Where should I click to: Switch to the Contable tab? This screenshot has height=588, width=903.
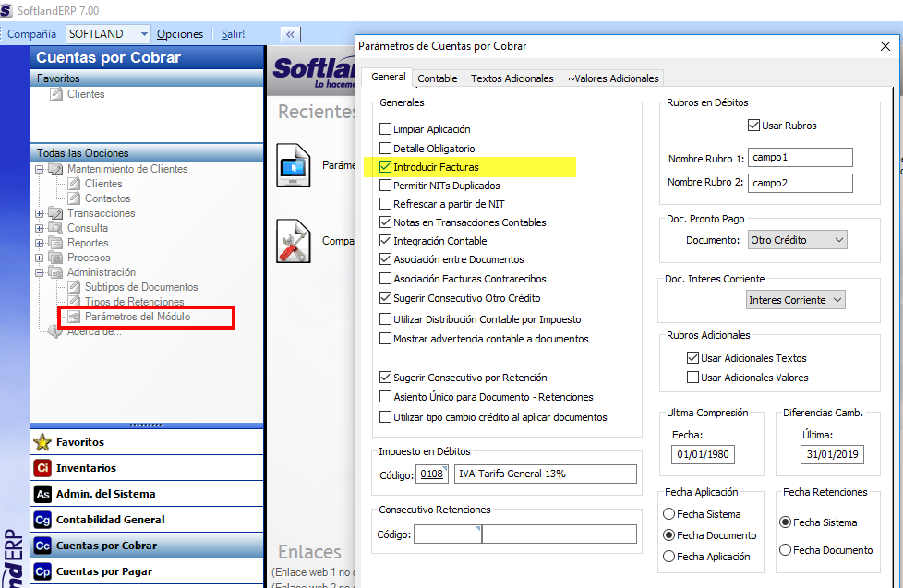[x=437, y=78]
